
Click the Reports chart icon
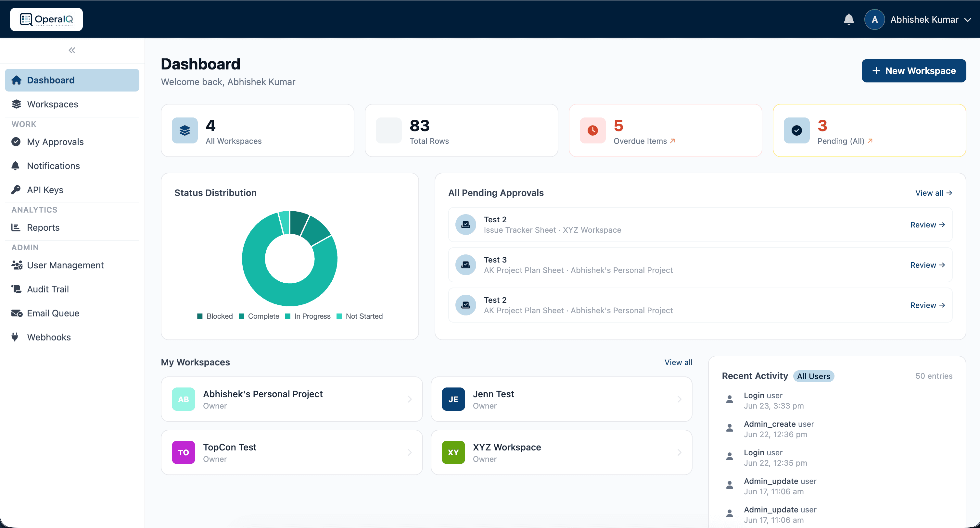tap(16, 227)
